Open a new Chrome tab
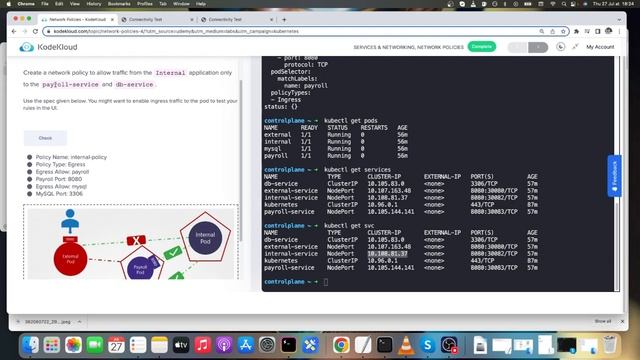The image size is (640, 360). (x=284, y=19)
